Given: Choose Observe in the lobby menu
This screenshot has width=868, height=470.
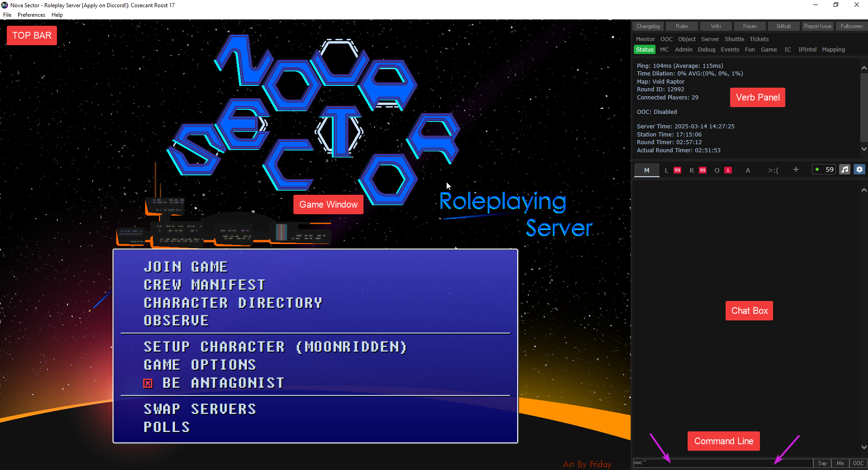Looking at the screenshot, I should pyautogui.click(x=176, y=321).
